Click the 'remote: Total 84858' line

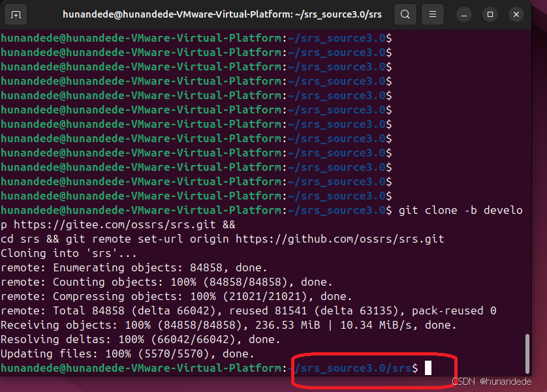click(249, 310)
